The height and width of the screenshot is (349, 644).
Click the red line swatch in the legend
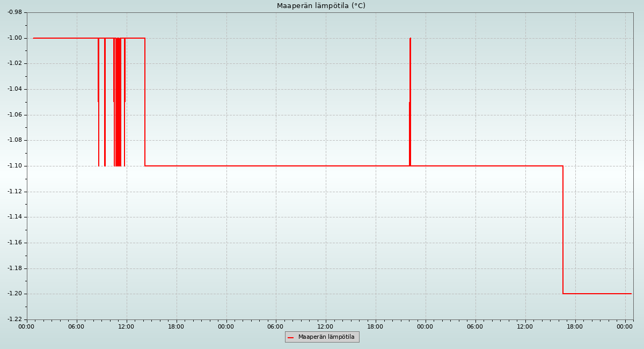[x=290, y=337]
